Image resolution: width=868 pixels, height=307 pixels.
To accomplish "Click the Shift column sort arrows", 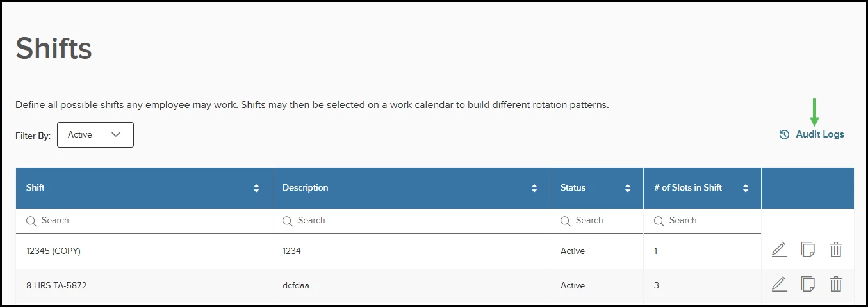I will click(256, 188).
